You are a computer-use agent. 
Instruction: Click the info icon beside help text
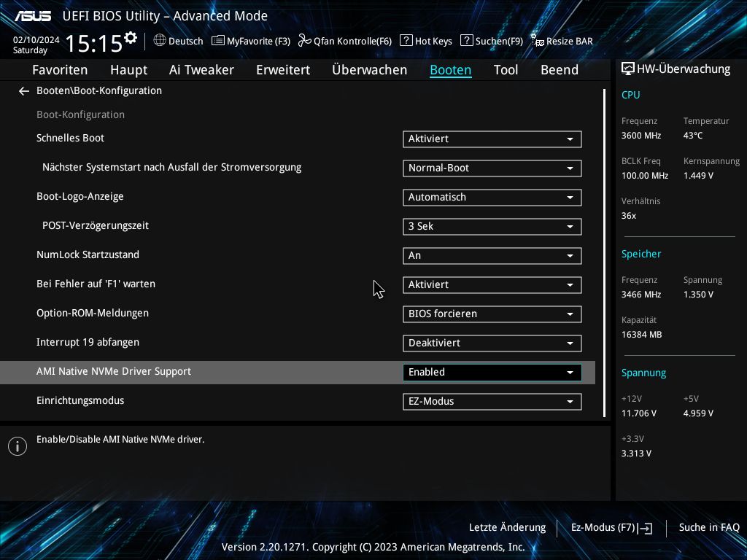(18, 446)
